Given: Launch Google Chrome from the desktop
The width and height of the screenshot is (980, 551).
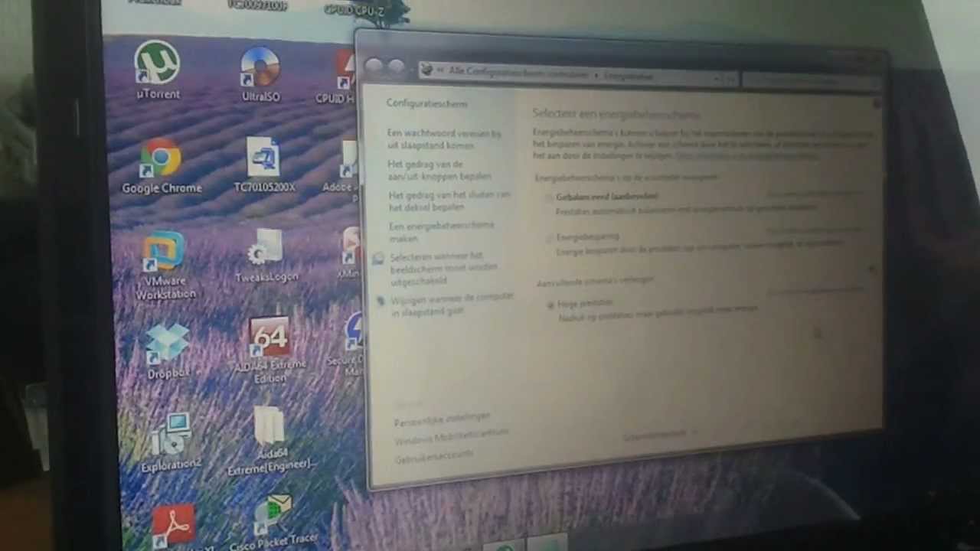Looking at the screenshot, I should pyautogui.click(x=162, y=165).
